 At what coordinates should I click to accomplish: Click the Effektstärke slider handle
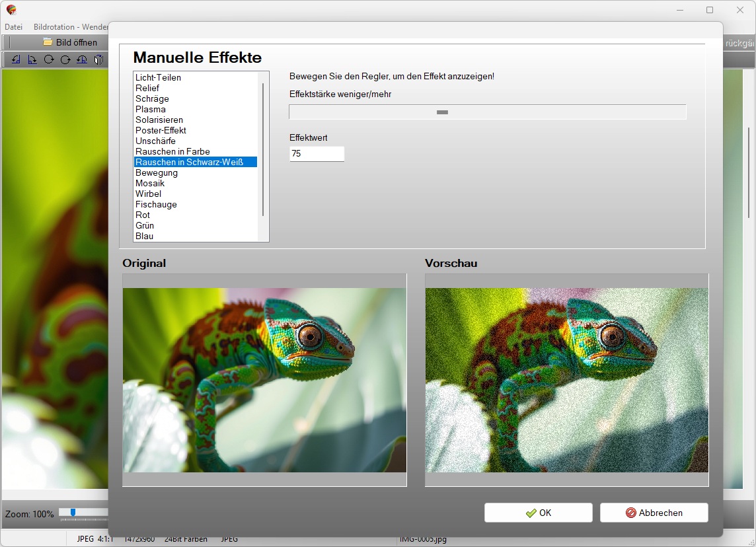click(442, 112)
